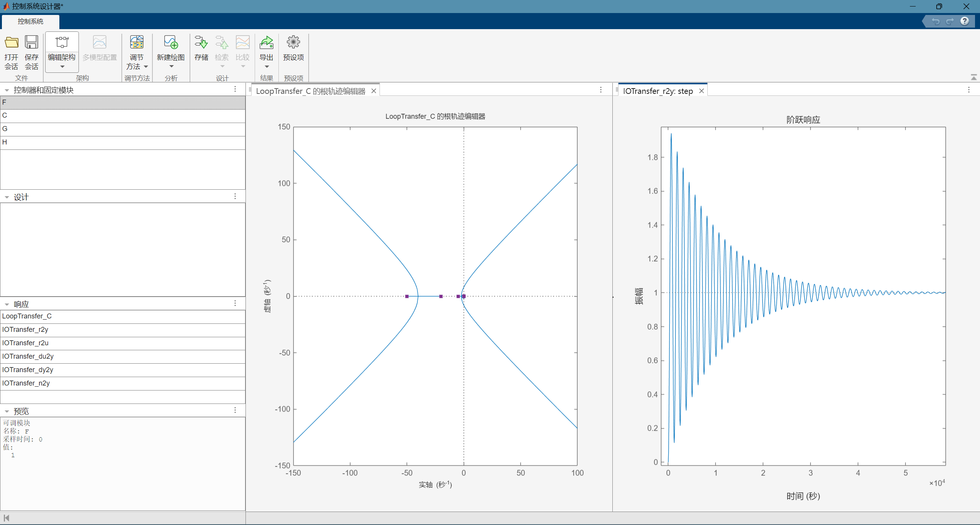Open the Responses panel options menu
980x525 pixels.
click(x=235, y=304)
